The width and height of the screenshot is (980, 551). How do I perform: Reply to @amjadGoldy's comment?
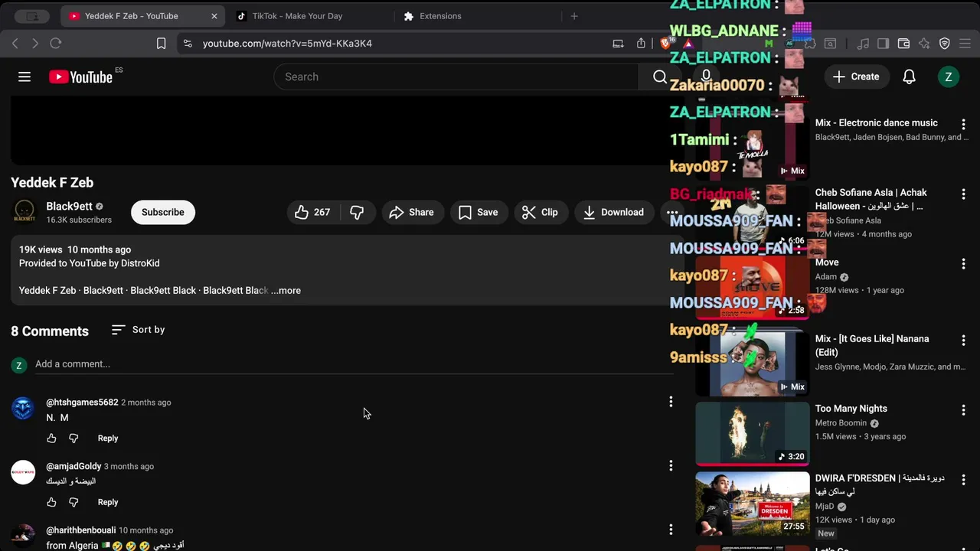click(x=108, y=502)
